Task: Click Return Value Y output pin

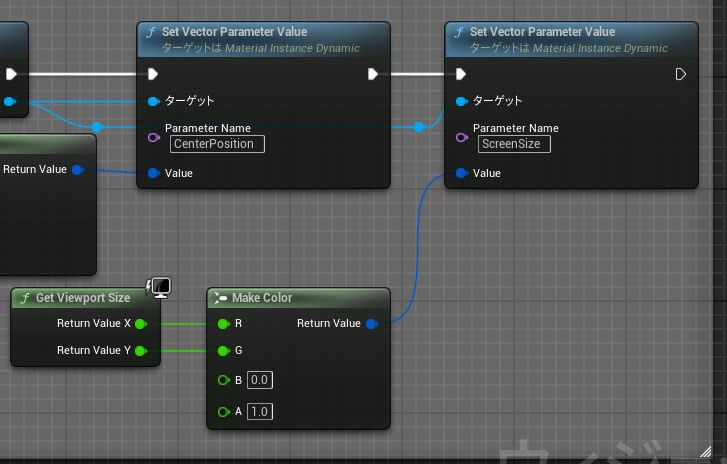Action: pos(140,351)
